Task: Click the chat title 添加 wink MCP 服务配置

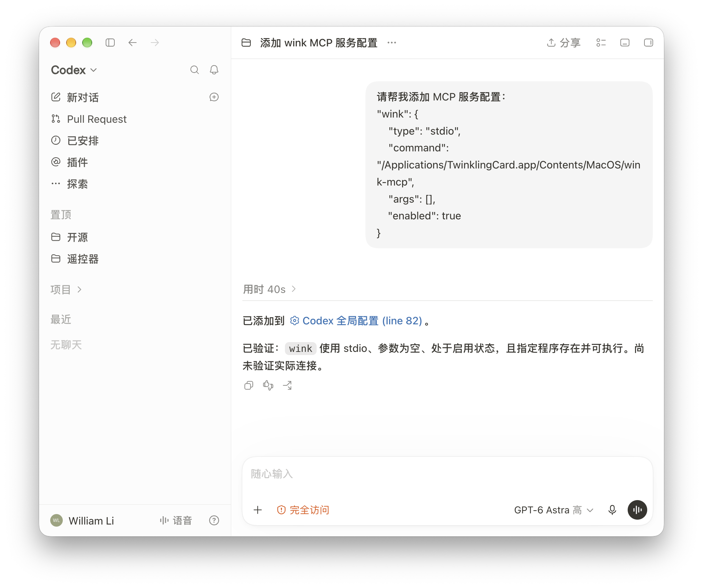Action: coord(319,43)
